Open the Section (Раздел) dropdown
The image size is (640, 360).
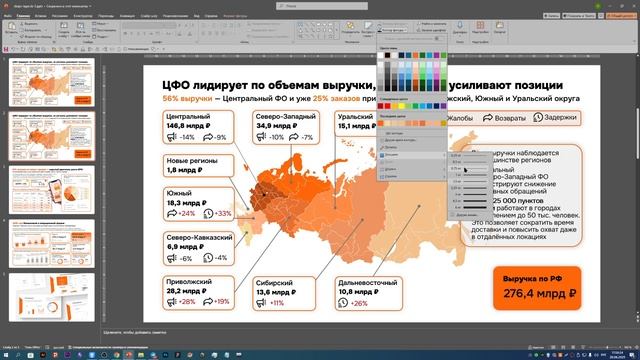pos(100,36)
